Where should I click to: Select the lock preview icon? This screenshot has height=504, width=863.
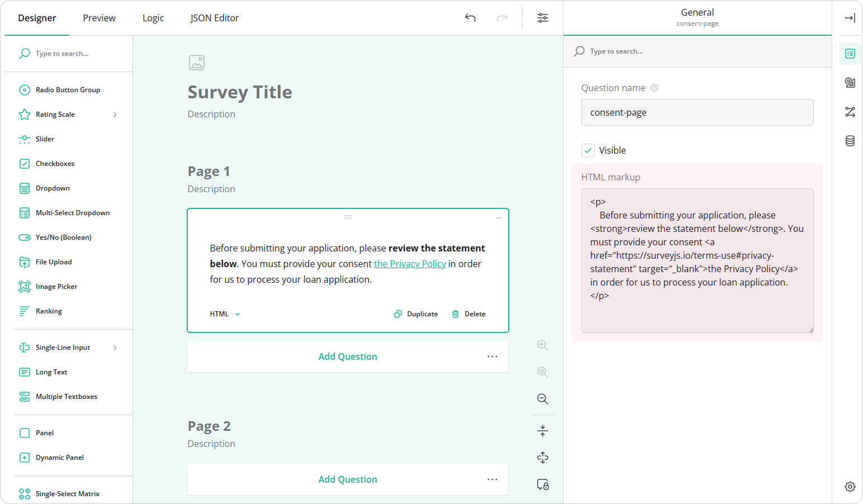tap(542, 484)
